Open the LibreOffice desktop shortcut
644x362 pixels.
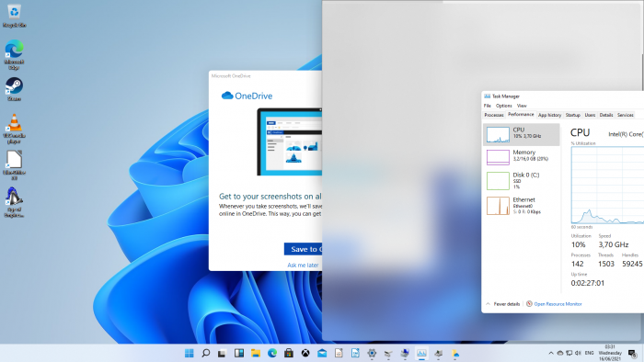point(14,165)
